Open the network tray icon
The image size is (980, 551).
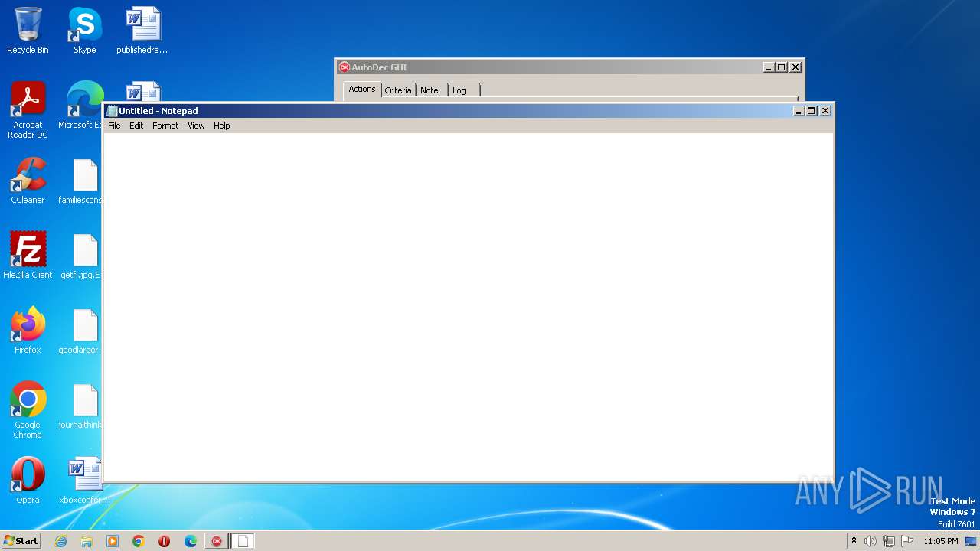point(889,541)
